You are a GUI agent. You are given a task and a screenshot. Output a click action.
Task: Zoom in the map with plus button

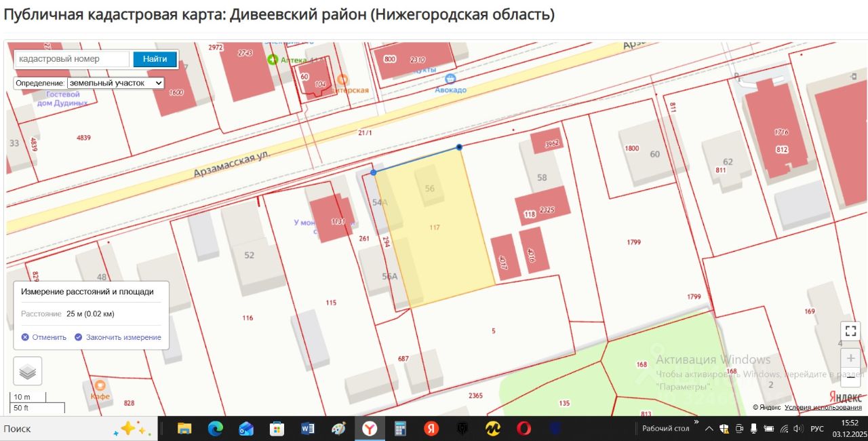pyautogui.click(x=850, y=358)
